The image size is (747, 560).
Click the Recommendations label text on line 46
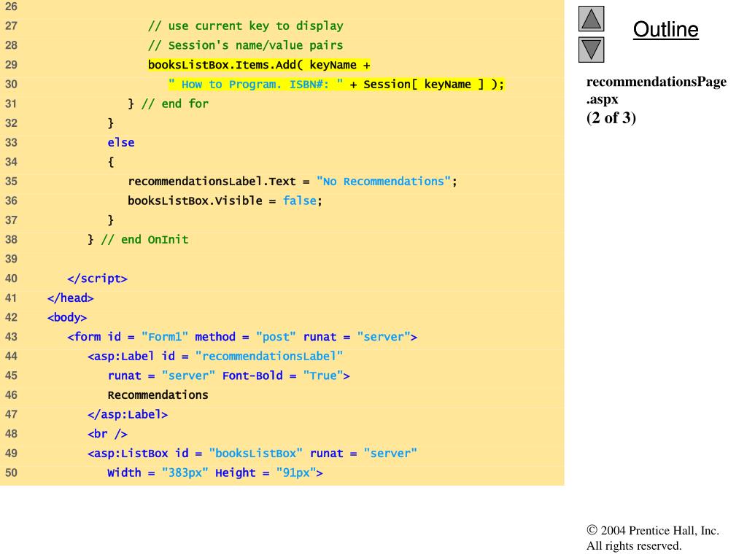(x=158, y=395)
